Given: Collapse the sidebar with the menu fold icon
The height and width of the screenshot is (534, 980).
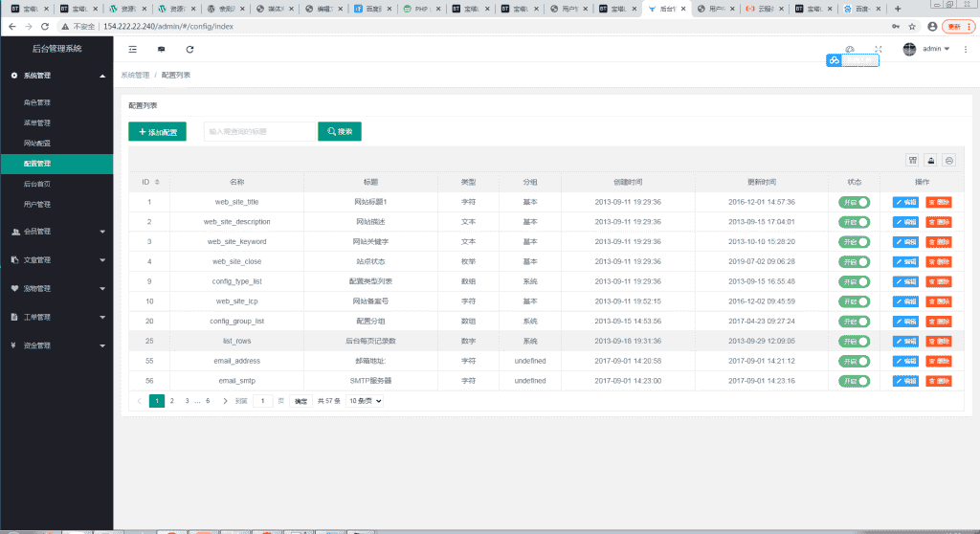Looking at the screenshot, I should click(x=133, y=49).
